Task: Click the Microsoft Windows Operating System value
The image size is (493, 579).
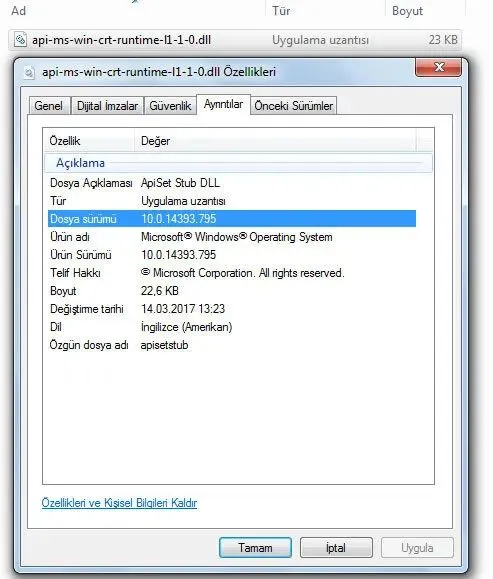Action: (237, 237)
